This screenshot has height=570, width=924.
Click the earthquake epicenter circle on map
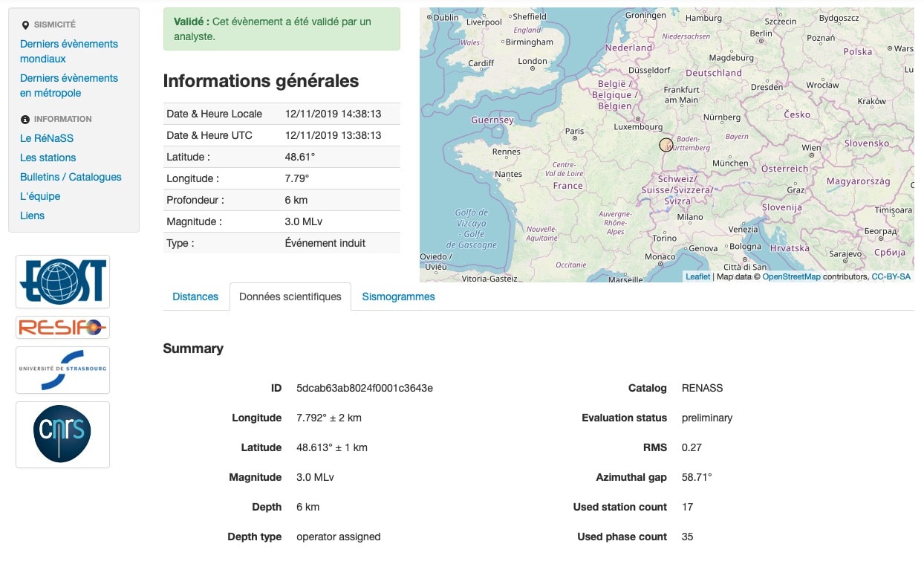(x=666, y=145)
